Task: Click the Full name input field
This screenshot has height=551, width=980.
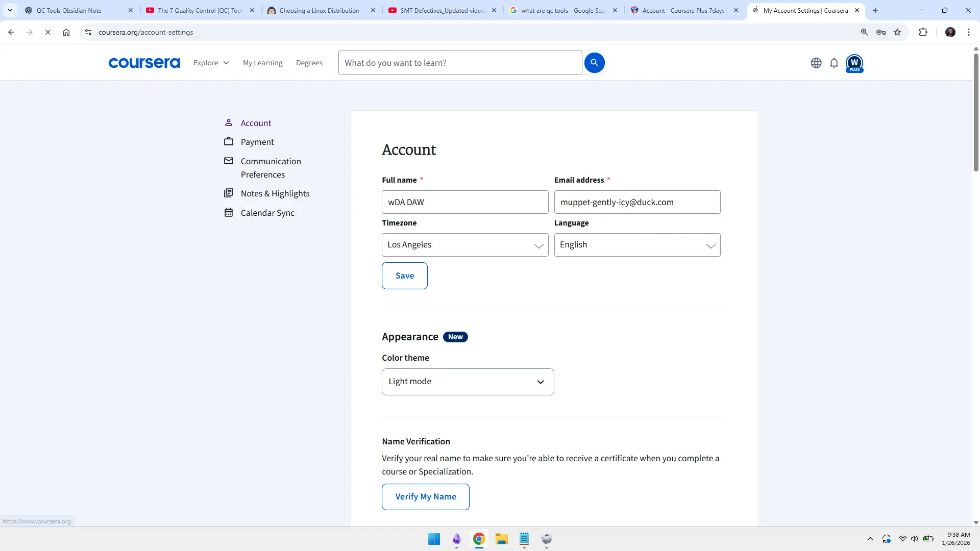Action: (x=465, y=202)
